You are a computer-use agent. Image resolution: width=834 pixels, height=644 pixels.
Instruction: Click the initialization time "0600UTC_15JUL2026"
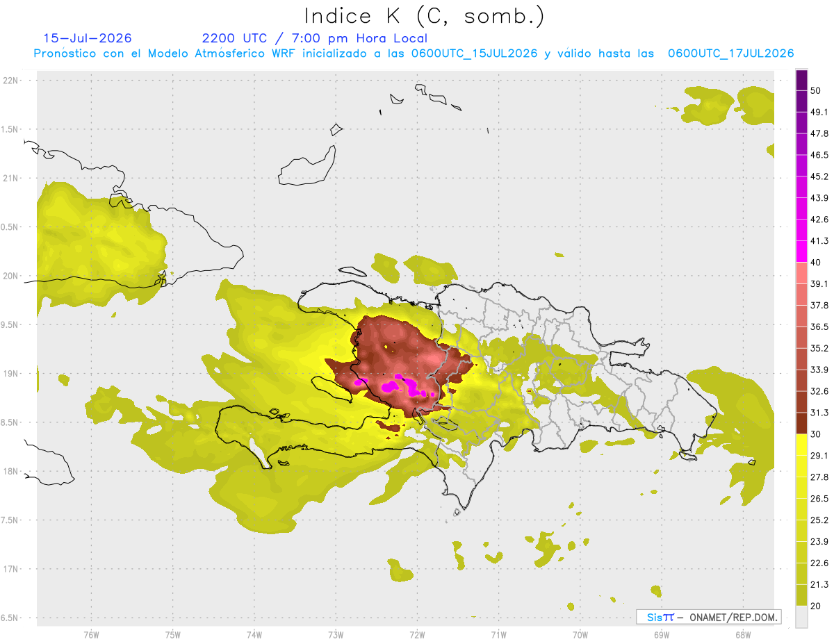pos(474,53)
